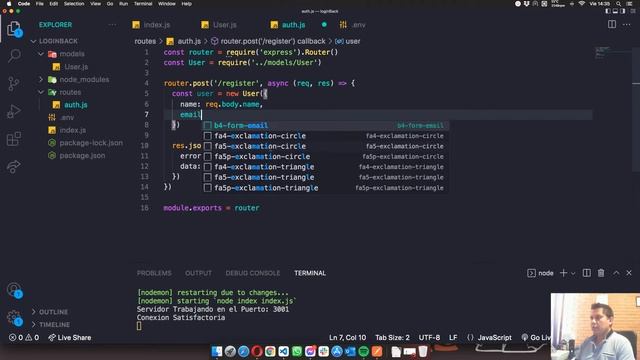
Task: Open the Search view in the activity bar
Action: (14, 56)
